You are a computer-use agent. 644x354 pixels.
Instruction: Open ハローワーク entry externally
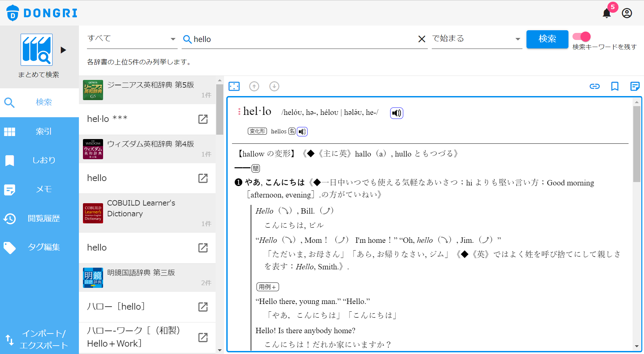[x=203, y=338]
